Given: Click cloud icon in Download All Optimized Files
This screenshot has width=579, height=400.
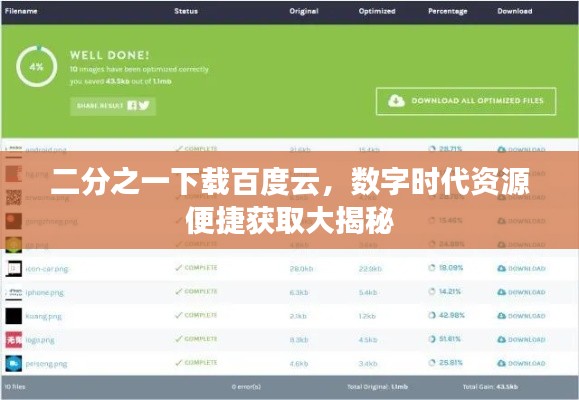Looking at the screenshot, I should (x=396, y=100).
